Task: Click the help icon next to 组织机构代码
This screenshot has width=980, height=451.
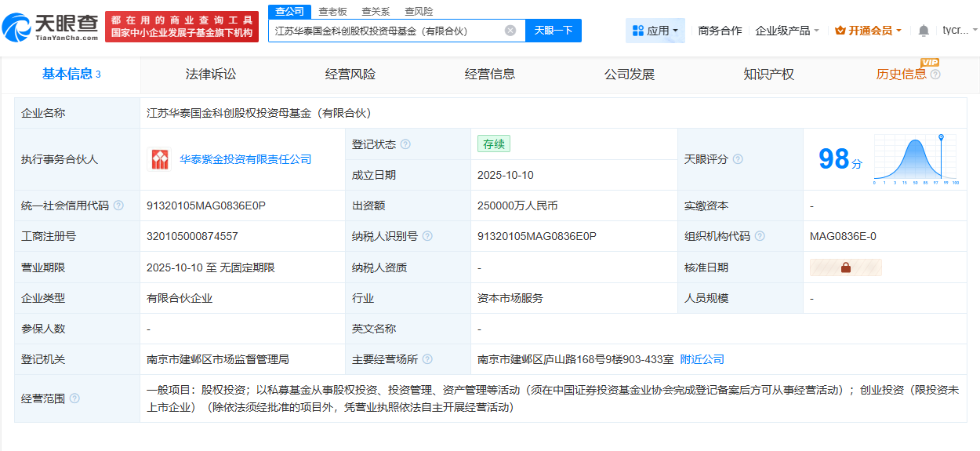Action: tap(760, 236)
